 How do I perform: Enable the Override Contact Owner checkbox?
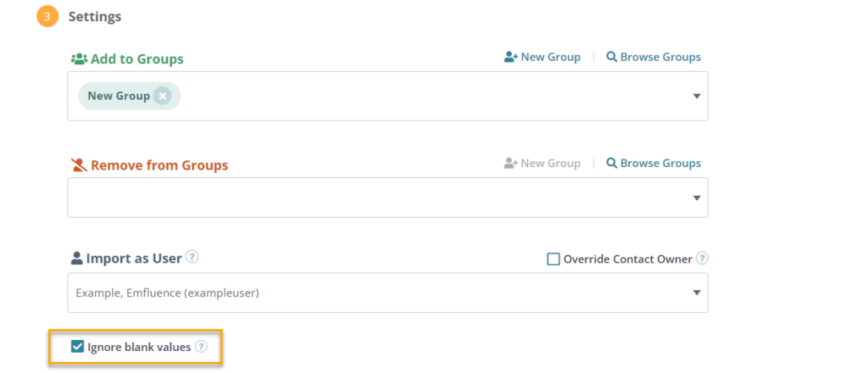click(x=553, y=259)
